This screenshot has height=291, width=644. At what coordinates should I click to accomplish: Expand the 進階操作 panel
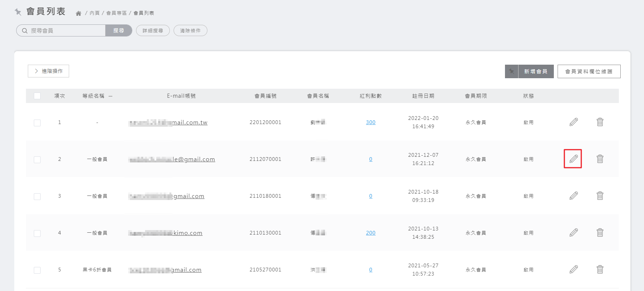48,71
